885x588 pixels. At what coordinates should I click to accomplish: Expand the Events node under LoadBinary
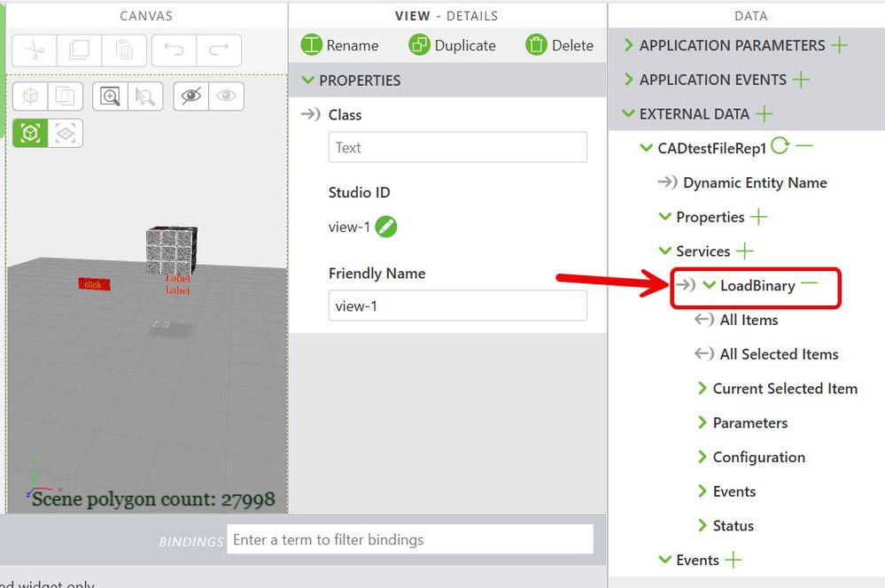[703, 491]
